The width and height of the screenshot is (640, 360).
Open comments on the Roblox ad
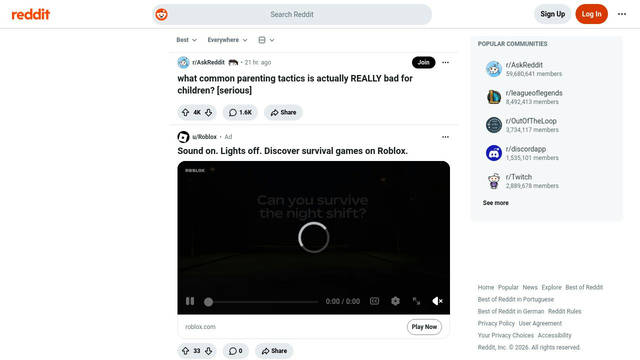tap(236, 351)
